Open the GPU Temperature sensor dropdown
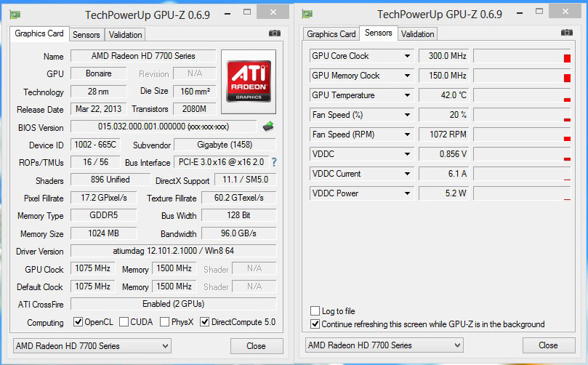The image size is (588, 365). click(x=407, y=95)
